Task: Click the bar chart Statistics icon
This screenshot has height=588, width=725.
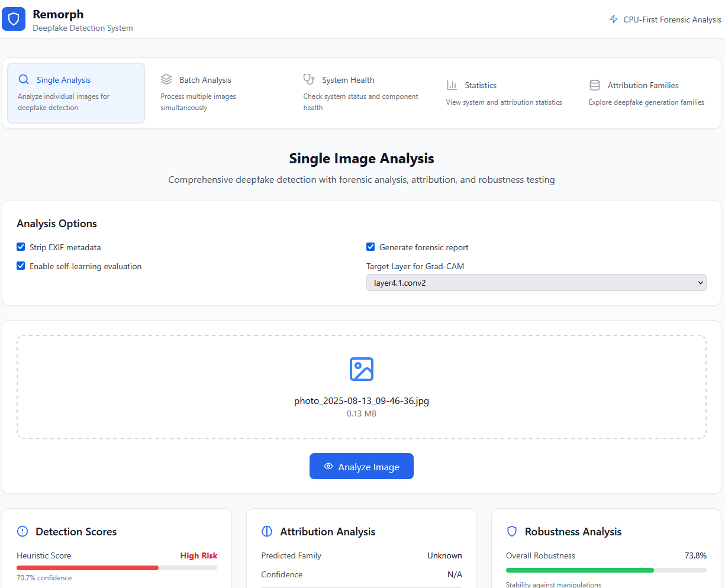Action: (452, 85)
